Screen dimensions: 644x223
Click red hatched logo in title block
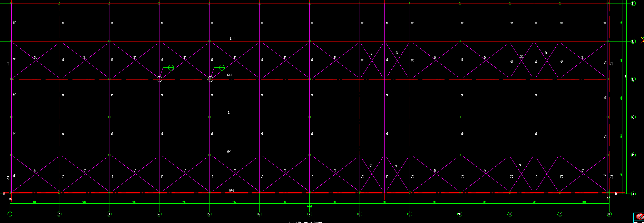click(640, 216)
